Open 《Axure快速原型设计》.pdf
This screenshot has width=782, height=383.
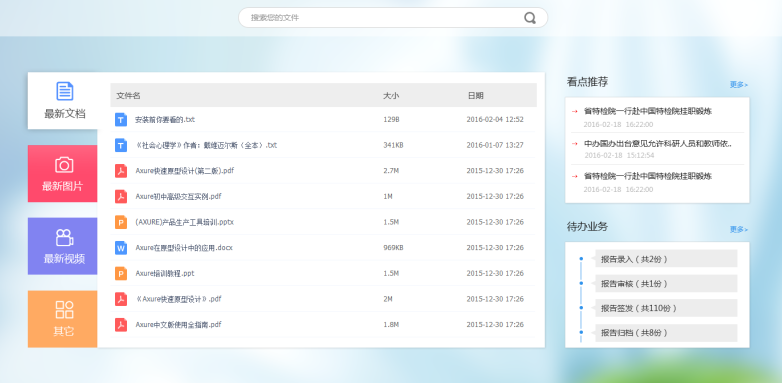(x=178, y=299)
